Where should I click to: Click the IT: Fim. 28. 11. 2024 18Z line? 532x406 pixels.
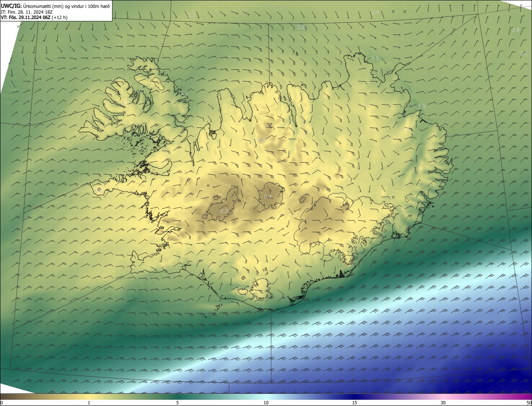[x=27, y=12]
